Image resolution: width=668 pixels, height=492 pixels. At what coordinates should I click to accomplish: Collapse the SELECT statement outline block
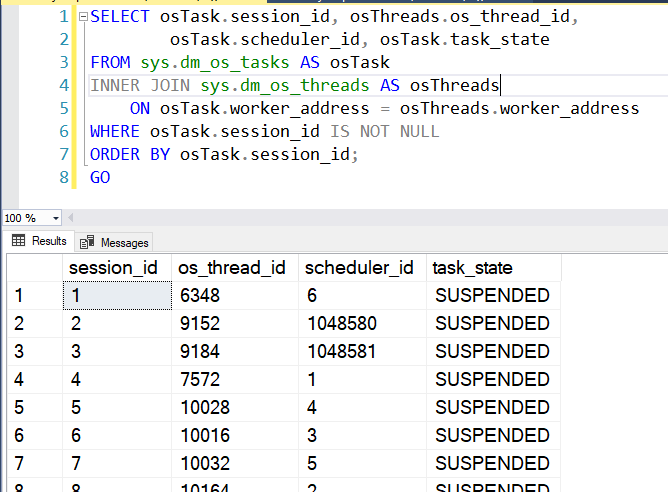coord(83,17)
